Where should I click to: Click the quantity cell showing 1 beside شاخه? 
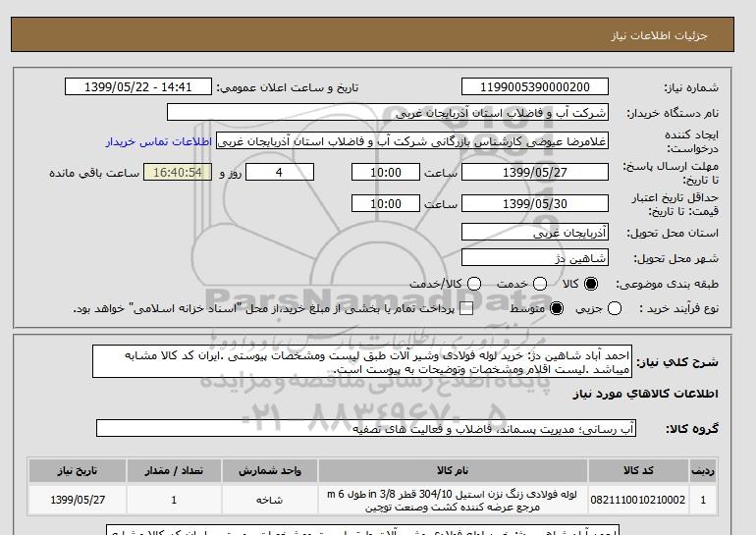click(174, 500)
